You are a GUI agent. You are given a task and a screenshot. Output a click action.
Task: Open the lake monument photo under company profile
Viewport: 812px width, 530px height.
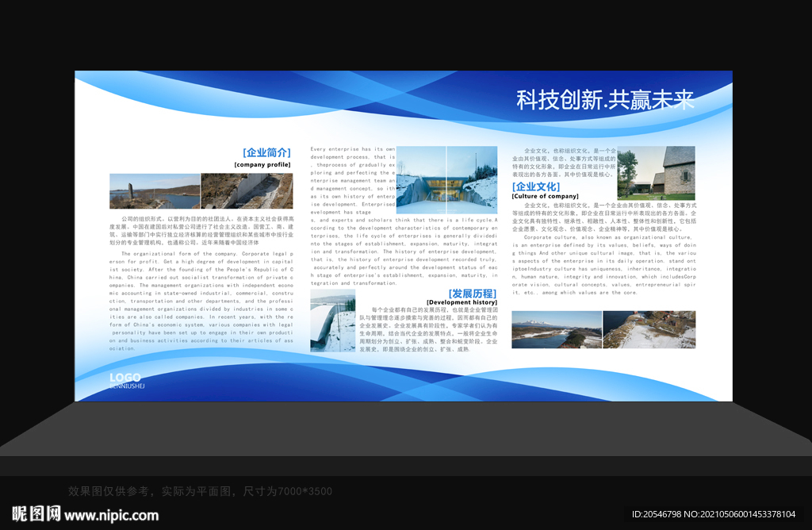pos(155,191)
